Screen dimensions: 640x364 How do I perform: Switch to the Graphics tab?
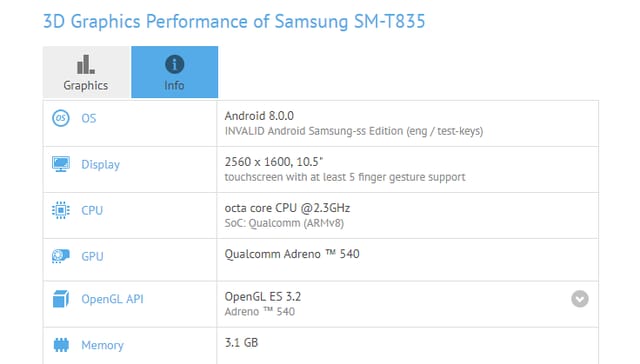[x=87, y=72]
